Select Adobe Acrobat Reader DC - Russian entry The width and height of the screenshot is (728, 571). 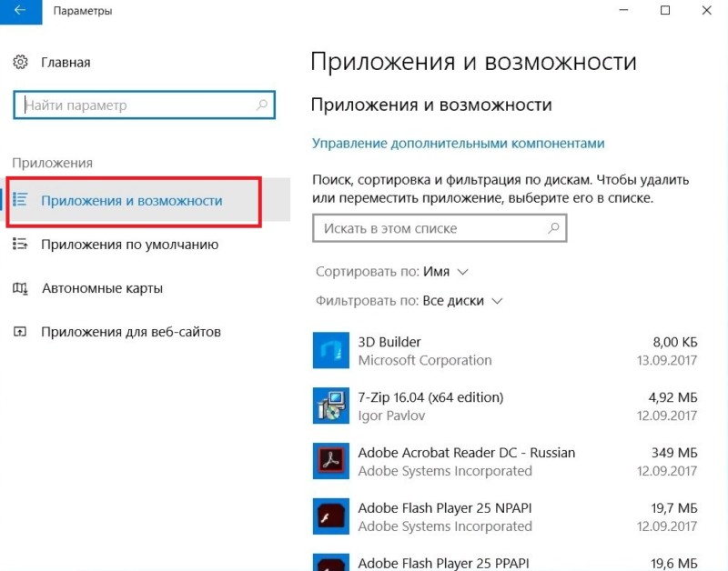tap(466, 453)
